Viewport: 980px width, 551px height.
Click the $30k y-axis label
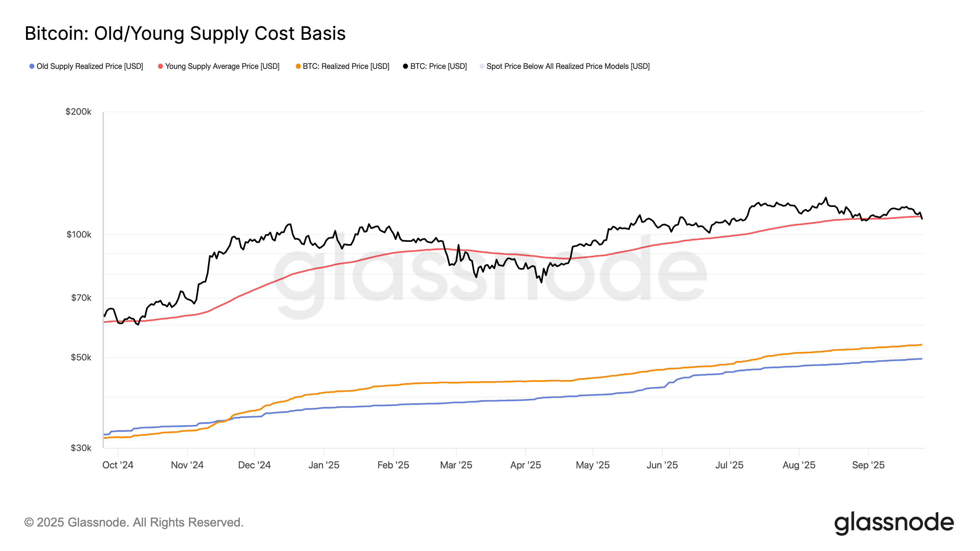click(81, 448)
